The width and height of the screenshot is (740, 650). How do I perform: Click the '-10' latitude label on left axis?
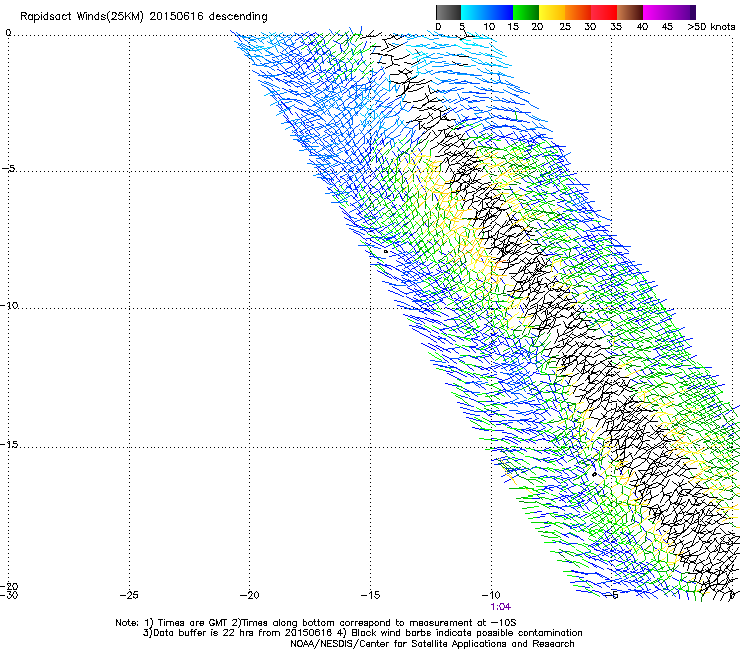click(x=9, y=305)
